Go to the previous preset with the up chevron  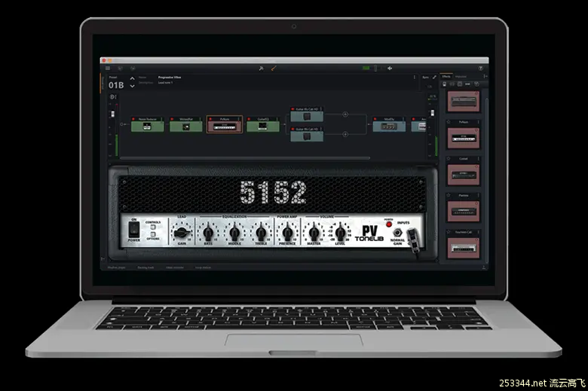pos(133,78)
